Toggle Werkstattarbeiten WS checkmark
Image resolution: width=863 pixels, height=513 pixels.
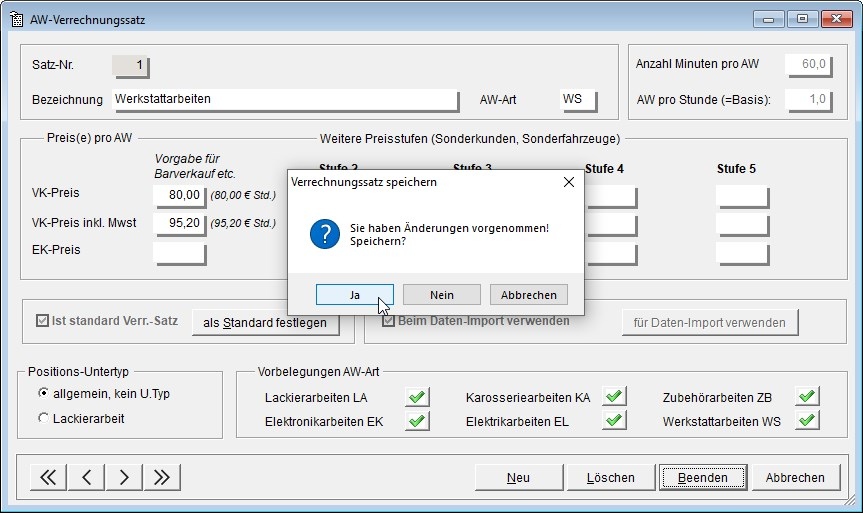point(807,420)
